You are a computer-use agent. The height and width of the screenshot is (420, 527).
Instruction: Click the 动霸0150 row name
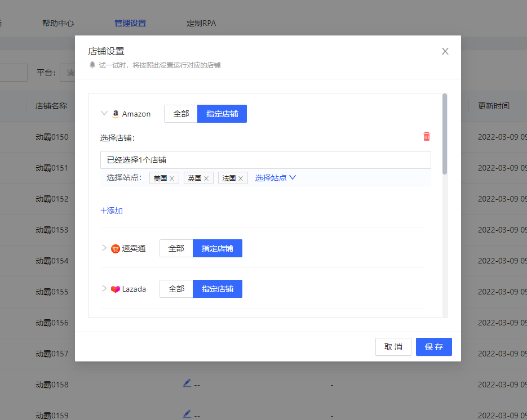(x=52, y=137)
